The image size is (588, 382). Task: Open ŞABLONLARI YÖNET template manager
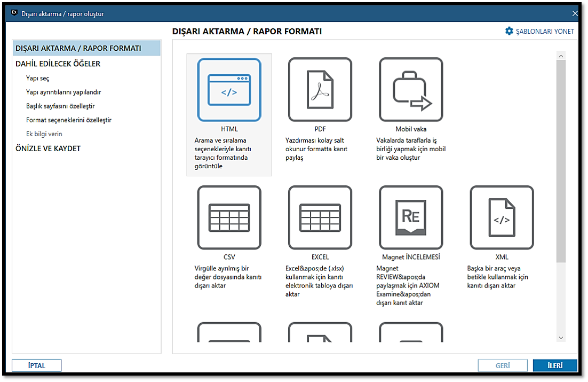[x=545, y=32]
